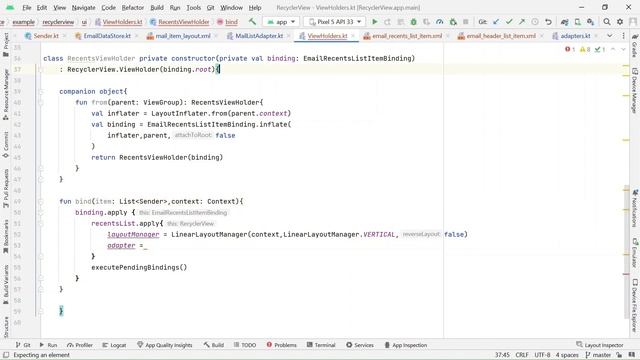Open device selector 'Pixel 5 API 33' dropdown
The image size is (640, 360).
point(335,22)
